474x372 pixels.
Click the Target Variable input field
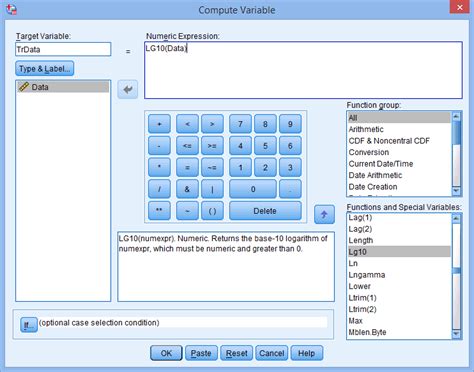[x=63, y=49]
